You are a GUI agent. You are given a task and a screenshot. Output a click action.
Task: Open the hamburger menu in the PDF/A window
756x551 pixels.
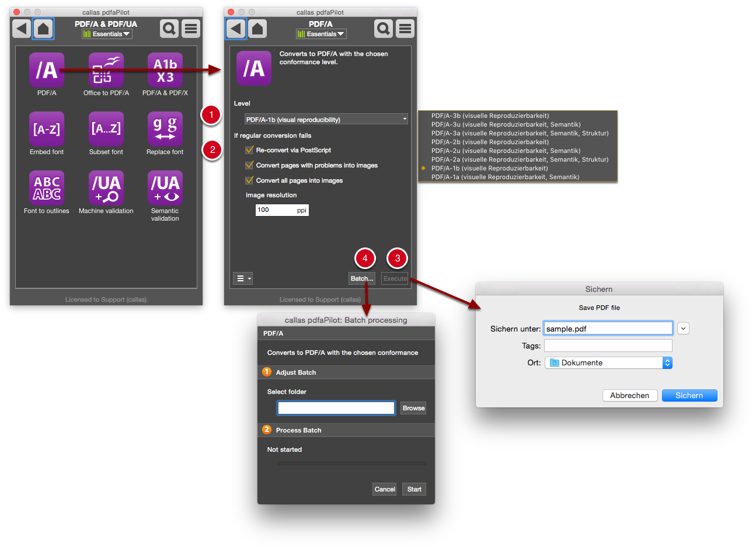click(405, 29)
